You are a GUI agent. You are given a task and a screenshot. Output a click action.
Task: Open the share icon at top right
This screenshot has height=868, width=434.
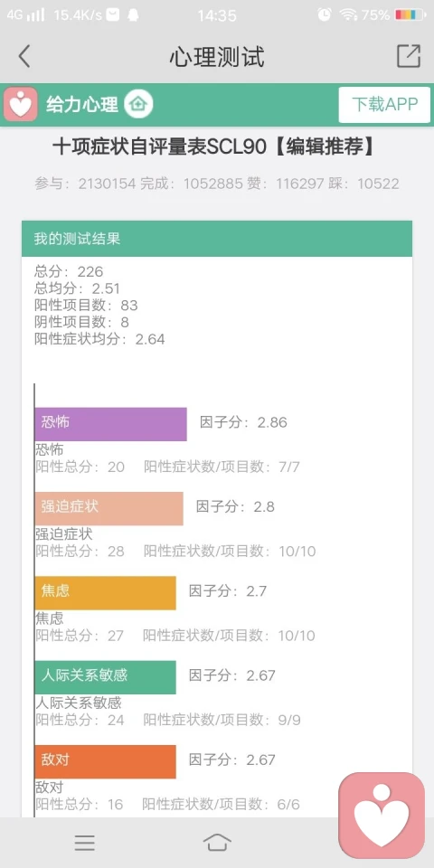(x=409, y=56)
